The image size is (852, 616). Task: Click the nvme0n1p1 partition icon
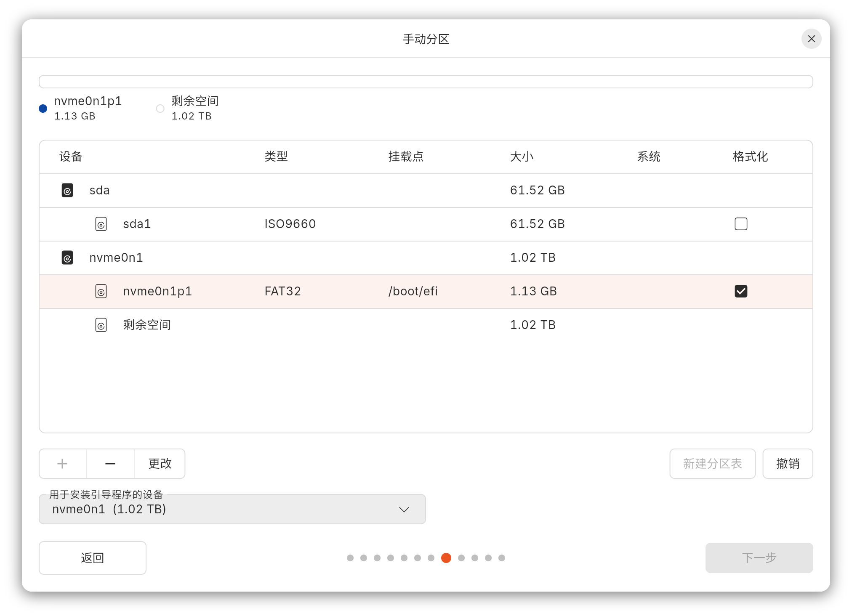[101, 291]
